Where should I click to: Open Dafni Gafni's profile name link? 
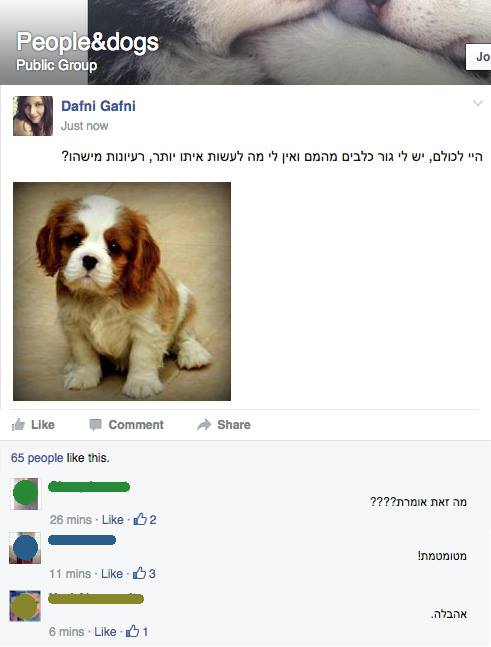click(x=98, y=106)
